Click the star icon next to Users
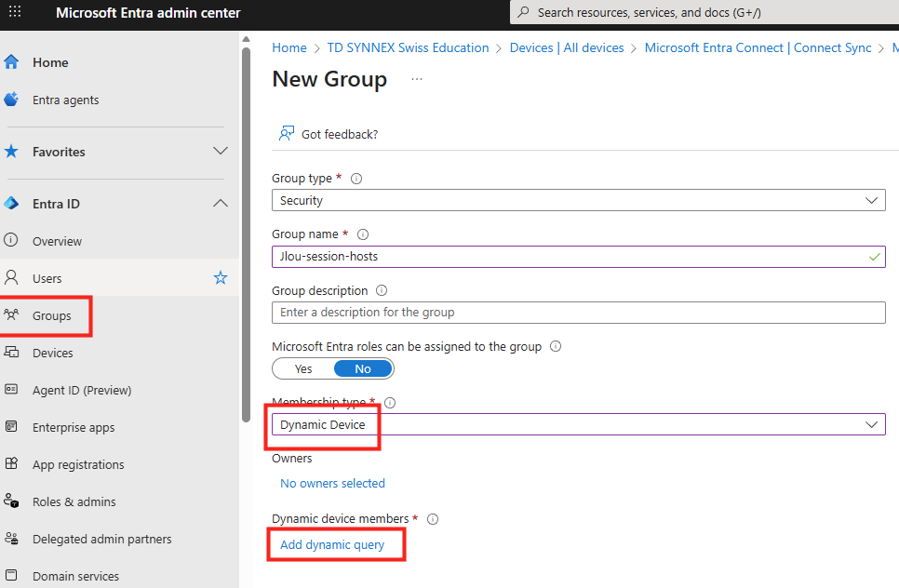 pos(221,278)
